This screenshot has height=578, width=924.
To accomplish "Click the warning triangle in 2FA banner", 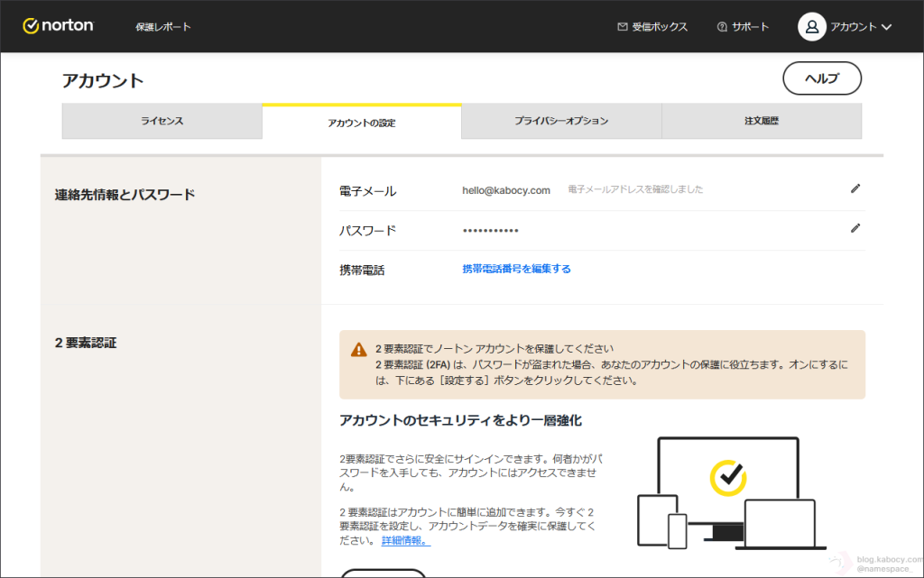I will coord(359,350).
